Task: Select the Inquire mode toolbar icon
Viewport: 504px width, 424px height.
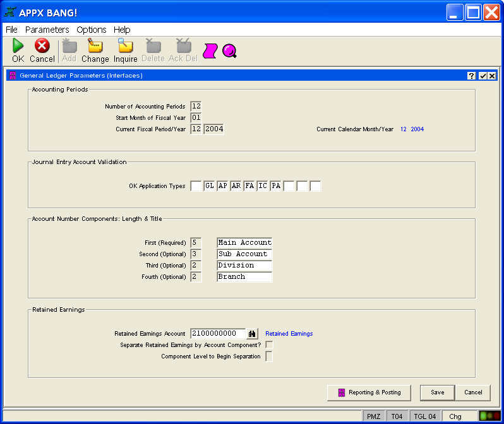Action: pyautogui.click(x=125, y=46)
